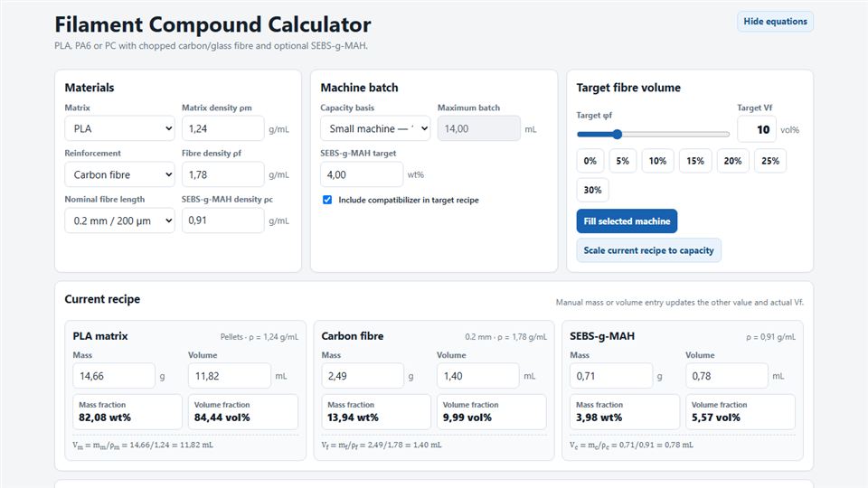The height and width of the screenshot is (488, 868).
Task: Click the Target φf slider handle
Action: tap(618, 134)
